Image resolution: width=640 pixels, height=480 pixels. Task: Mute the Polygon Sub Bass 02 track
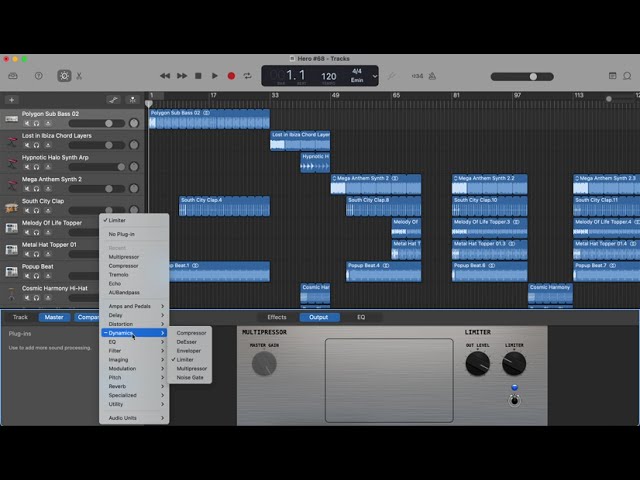click(x=27, y=123)
